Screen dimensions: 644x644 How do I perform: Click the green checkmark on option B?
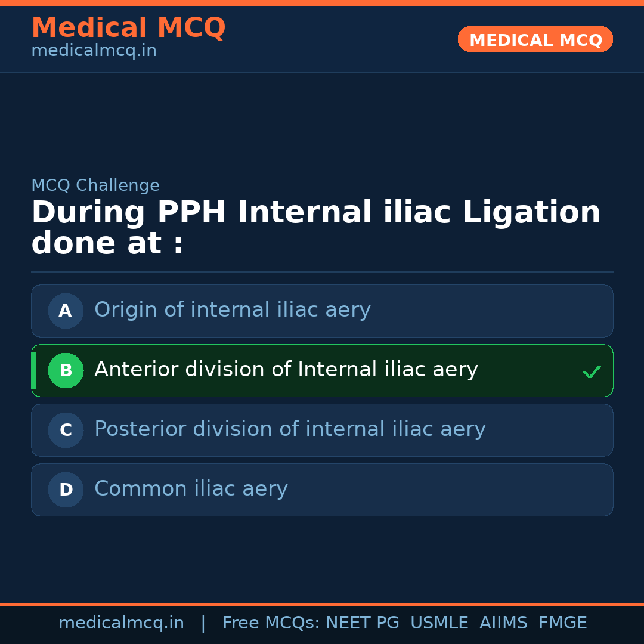point(592,372)
